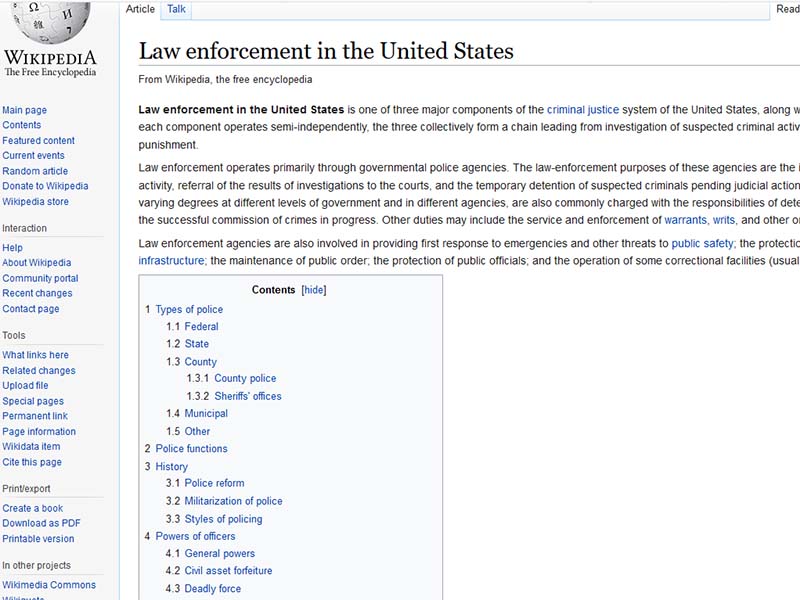The image size is (800, 600).
Task: Navigate to Civil asset forfeiture section
Action: pyautogui.click(x=228, y=571)
